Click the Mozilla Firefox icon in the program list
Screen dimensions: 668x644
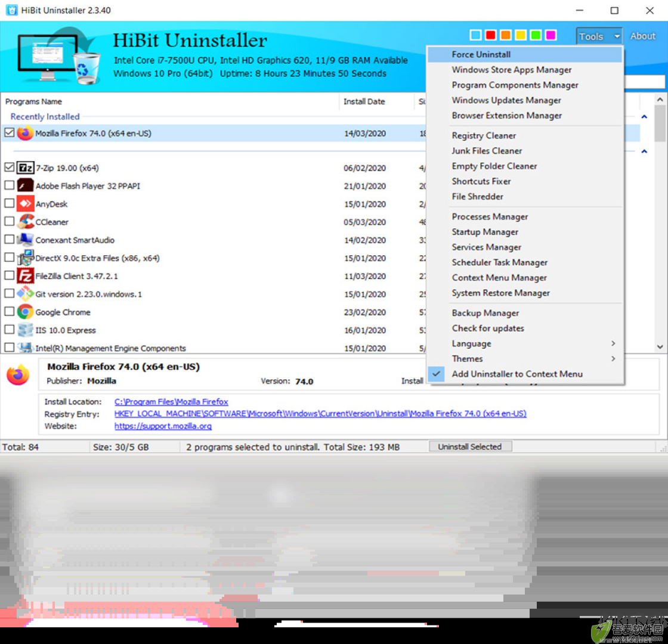point(25,134)
